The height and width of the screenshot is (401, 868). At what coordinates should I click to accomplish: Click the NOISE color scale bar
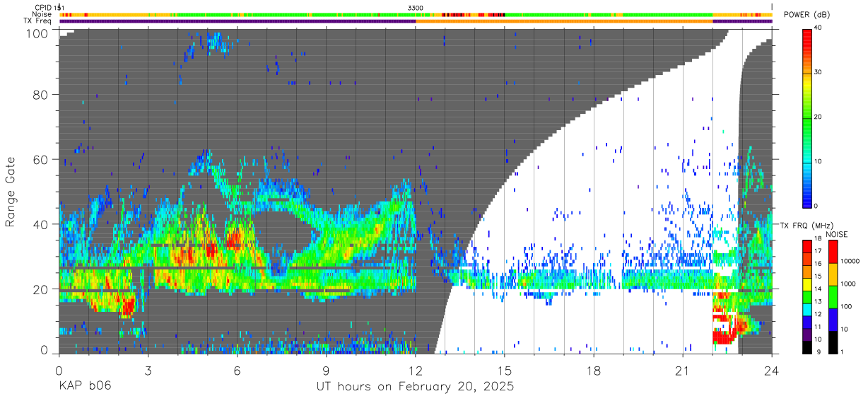[833, 297]
